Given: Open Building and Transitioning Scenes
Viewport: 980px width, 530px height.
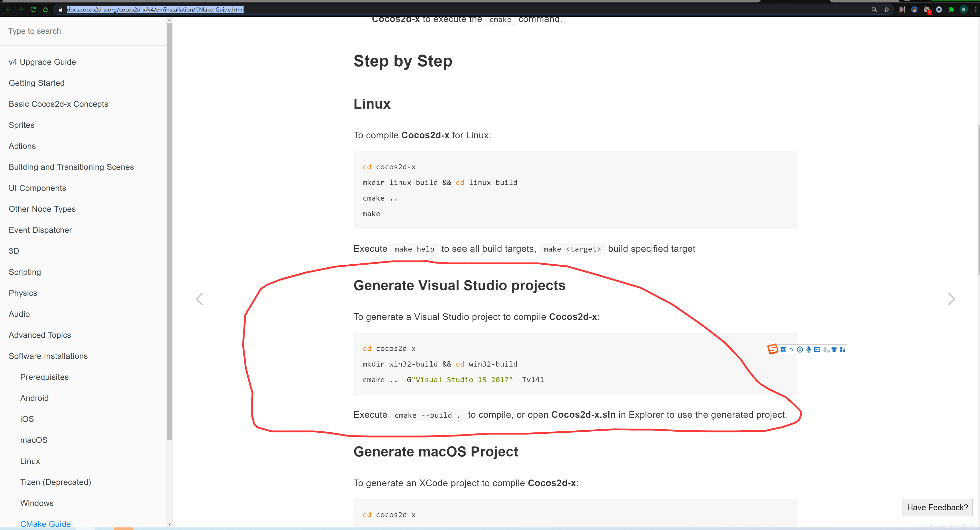Looking at the screenshot, I should [71, 167].
